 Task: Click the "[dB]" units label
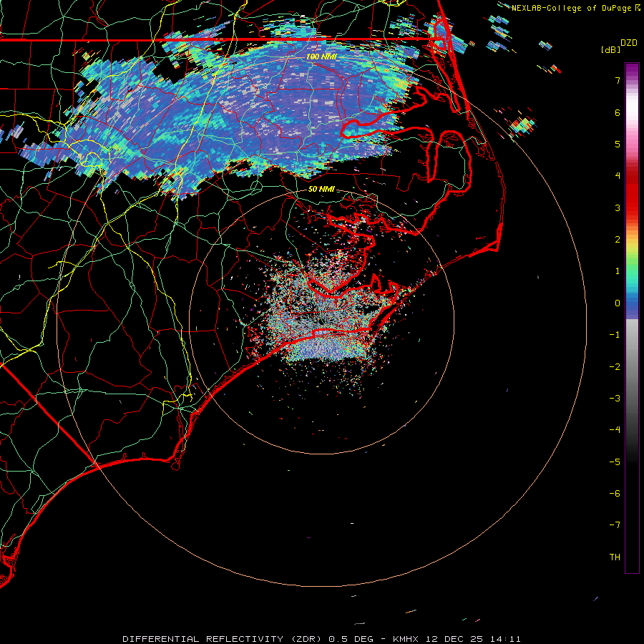(611, 49)
